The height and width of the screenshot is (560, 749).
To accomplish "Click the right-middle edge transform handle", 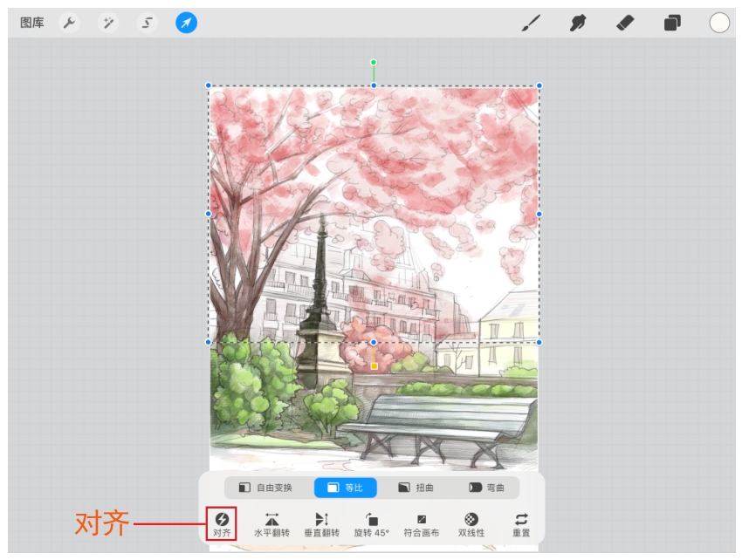I will click(539, 214).
